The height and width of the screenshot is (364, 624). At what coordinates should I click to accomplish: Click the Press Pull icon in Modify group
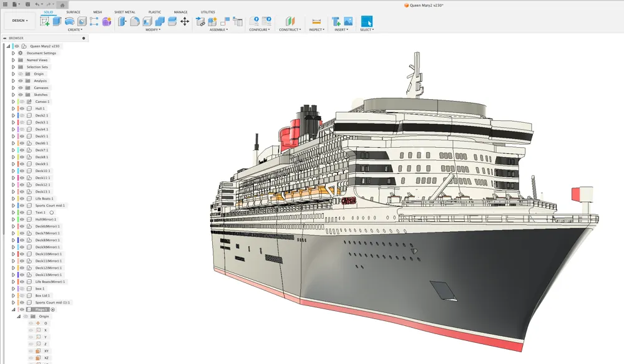[x=121, y=20]
